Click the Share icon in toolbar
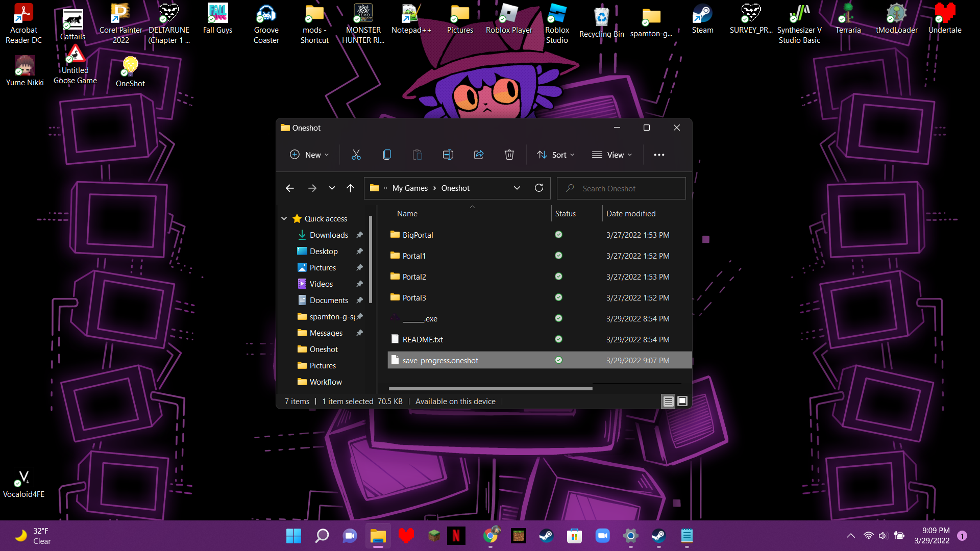This screenshot has height=551, width=980. [478, 155]
